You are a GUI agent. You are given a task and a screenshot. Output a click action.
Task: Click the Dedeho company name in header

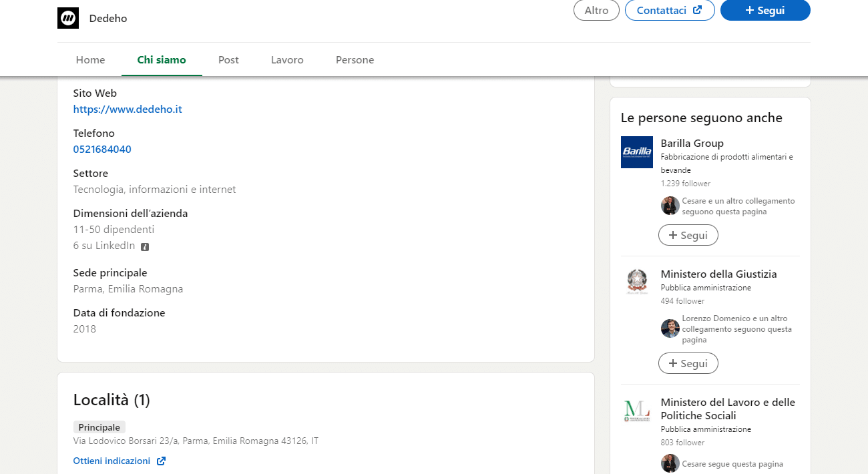[x=108, y=18]
